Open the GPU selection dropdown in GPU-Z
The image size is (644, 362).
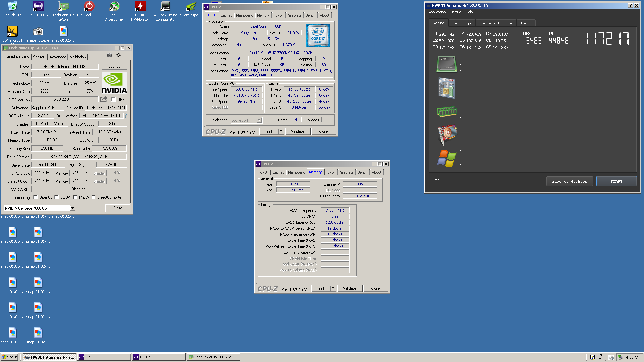(x=72, y=208)
